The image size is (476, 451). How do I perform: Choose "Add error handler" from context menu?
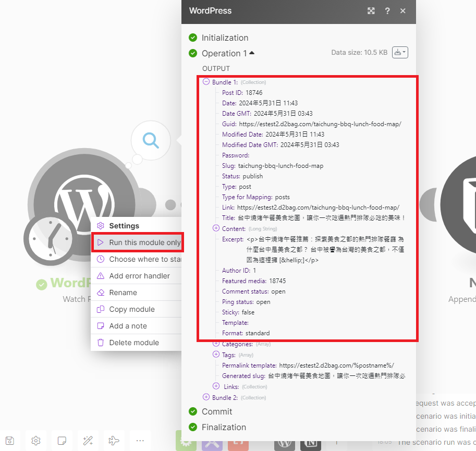(139, 276)
